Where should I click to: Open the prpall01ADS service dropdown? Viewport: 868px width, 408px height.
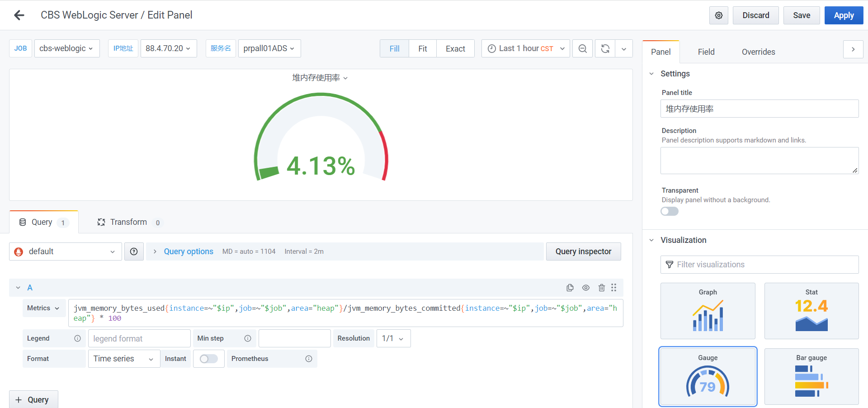coord(269,48)
